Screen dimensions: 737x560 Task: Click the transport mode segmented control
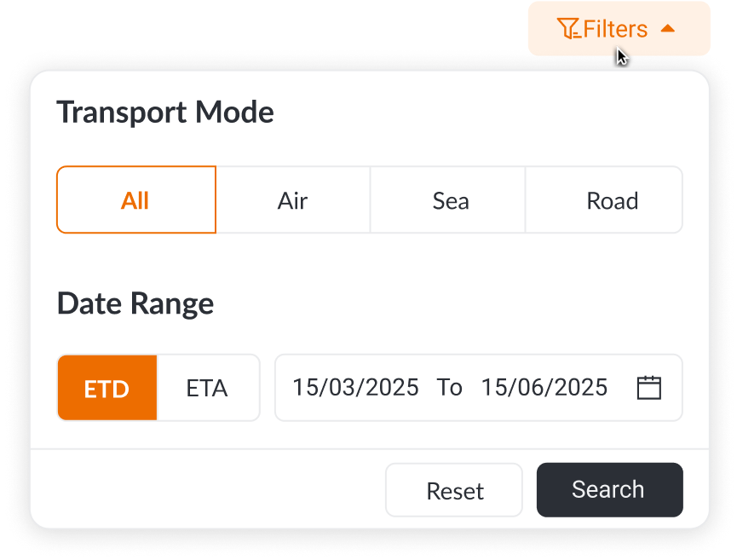tap(370, 168)
